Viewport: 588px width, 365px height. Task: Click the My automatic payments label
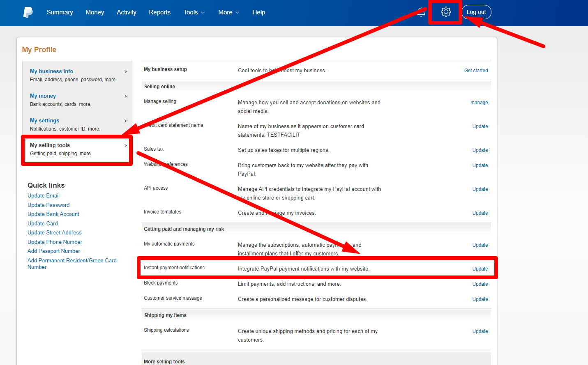click(169, 244)
